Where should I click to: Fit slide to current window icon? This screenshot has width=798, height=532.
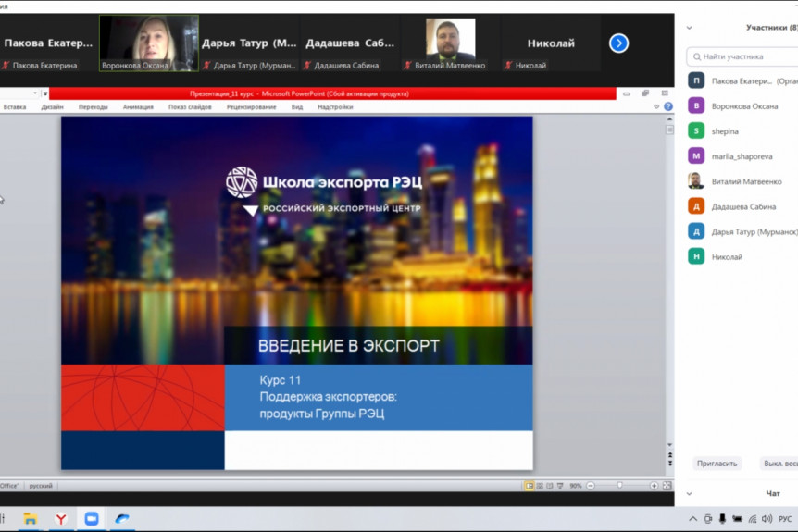(667, 486)
